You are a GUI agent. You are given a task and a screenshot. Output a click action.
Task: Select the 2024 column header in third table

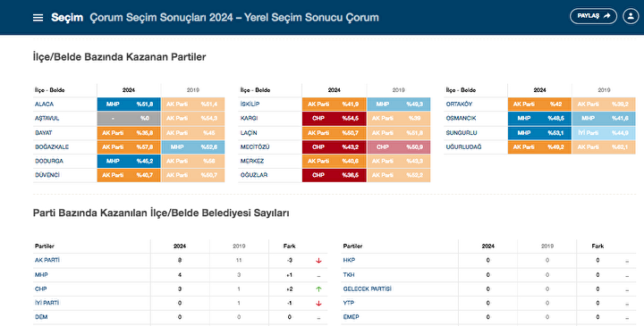539,90
